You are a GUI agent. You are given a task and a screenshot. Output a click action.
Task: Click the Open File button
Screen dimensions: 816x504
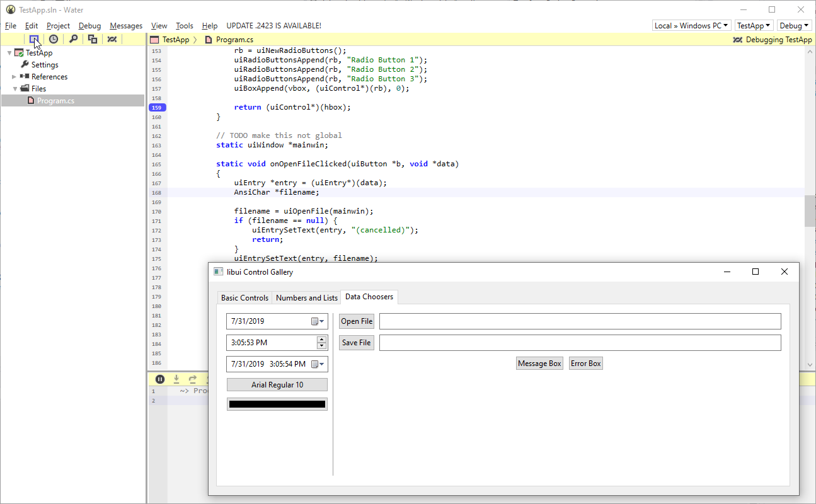(x=357, y=321)
